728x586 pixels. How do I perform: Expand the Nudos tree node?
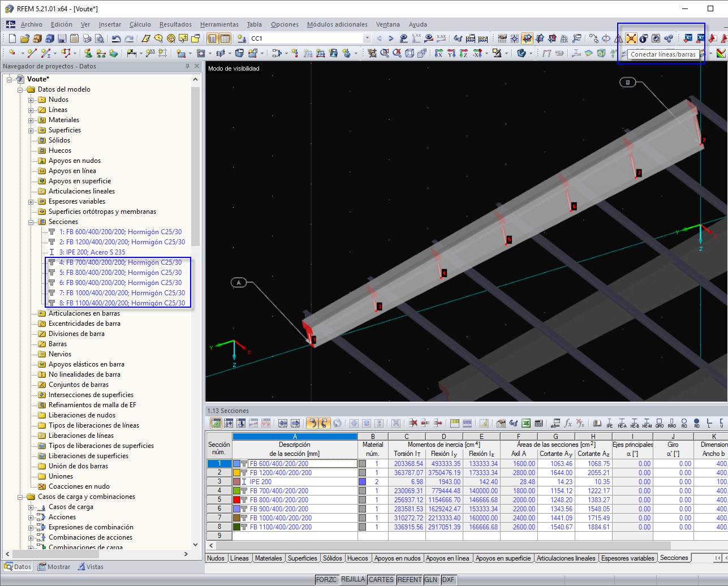[32, 100]
